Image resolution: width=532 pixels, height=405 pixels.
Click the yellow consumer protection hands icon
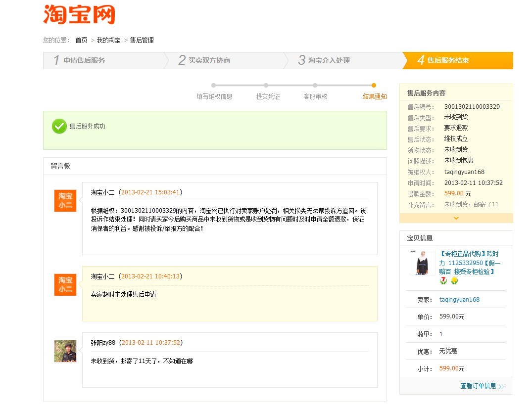tap(453, 280)
